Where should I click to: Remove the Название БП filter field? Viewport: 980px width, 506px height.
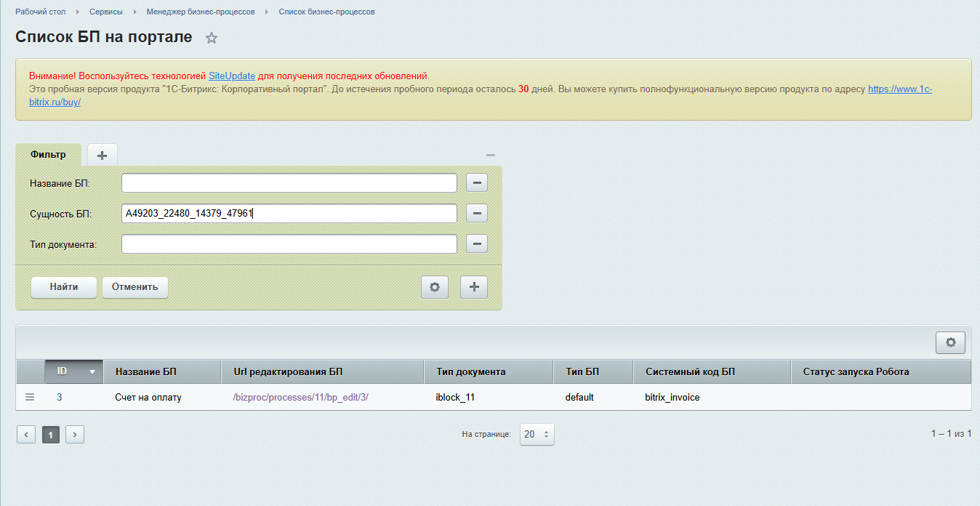476,183
